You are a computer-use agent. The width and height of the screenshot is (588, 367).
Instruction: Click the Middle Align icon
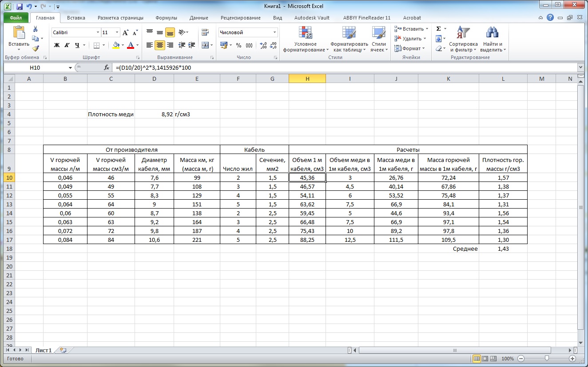160,32
